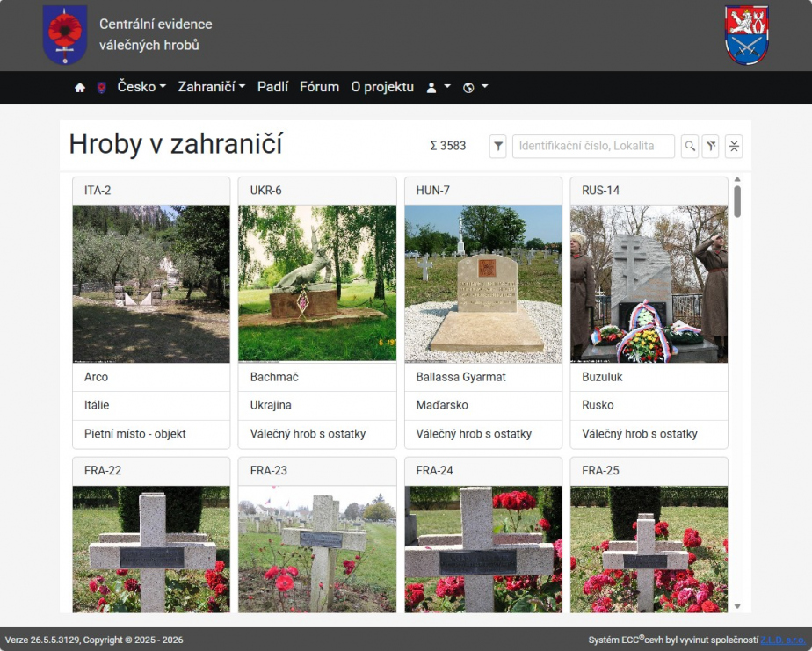
Task: Follow the Z.L.D. s.r.o. link
Action: click(x=782, y=640)
